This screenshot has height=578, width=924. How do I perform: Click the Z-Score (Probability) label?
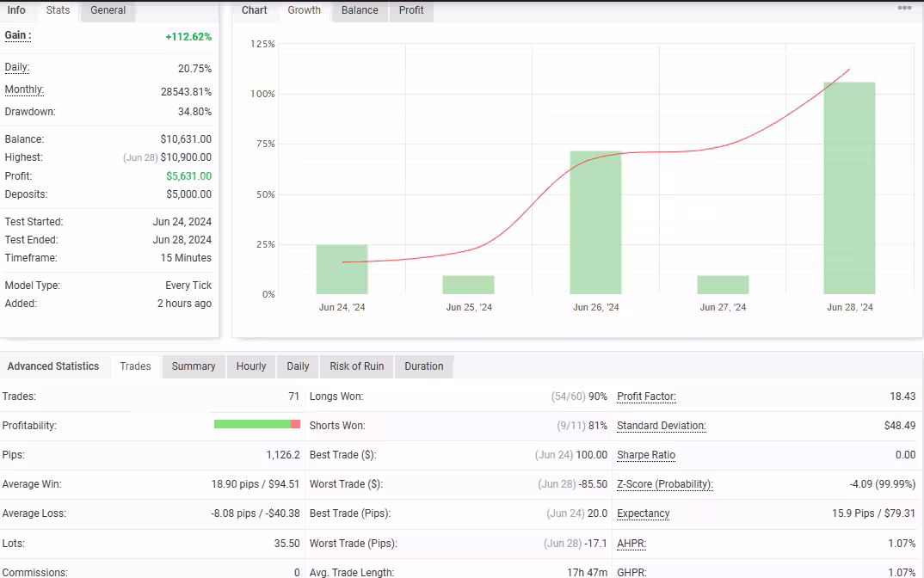665,484
